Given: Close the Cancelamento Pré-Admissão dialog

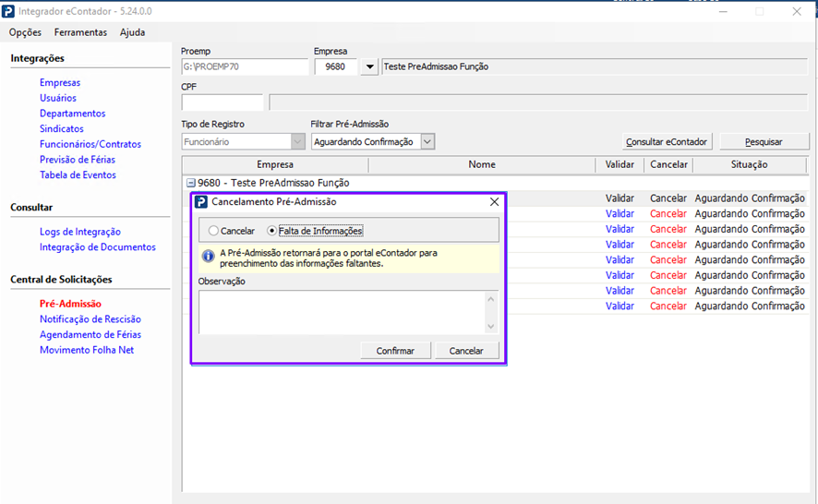Looking at the screenshot, I should pyautogui.click(x=494, y=202).
